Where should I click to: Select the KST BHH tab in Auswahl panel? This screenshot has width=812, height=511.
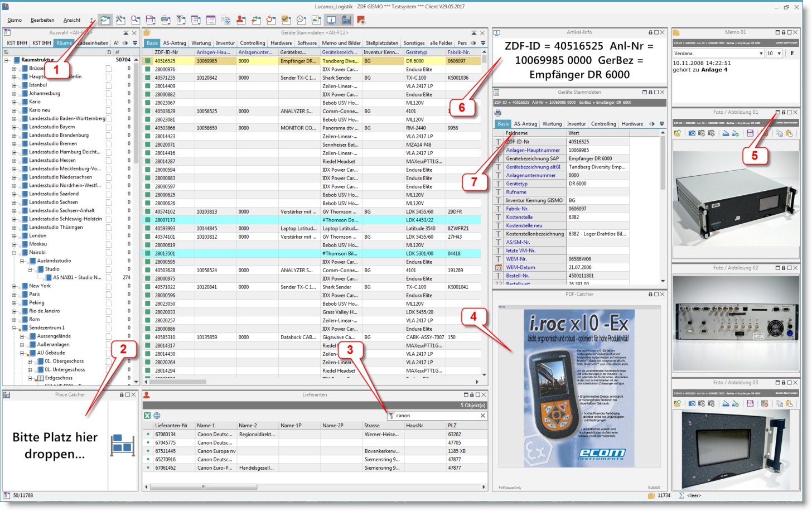[x=17, y=43]
